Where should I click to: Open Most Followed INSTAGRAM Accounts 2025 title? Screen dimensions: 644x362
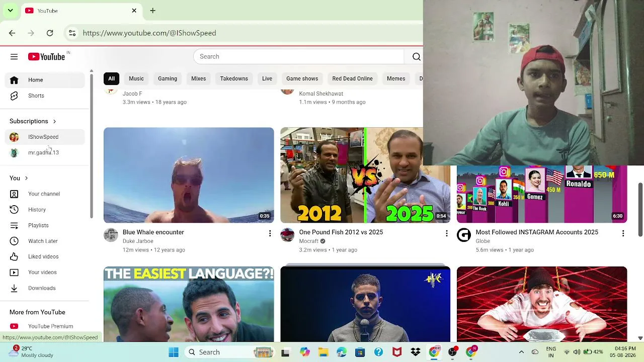(537, 232)
